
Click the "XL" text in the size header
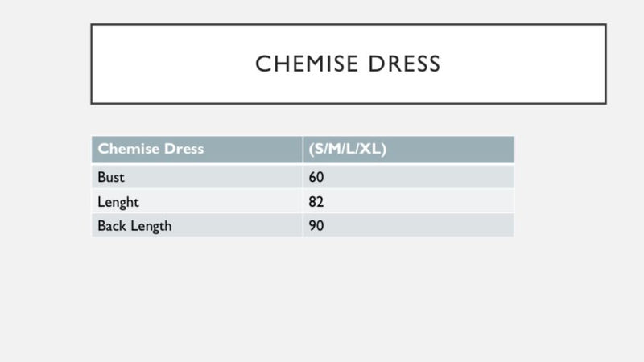374,150
